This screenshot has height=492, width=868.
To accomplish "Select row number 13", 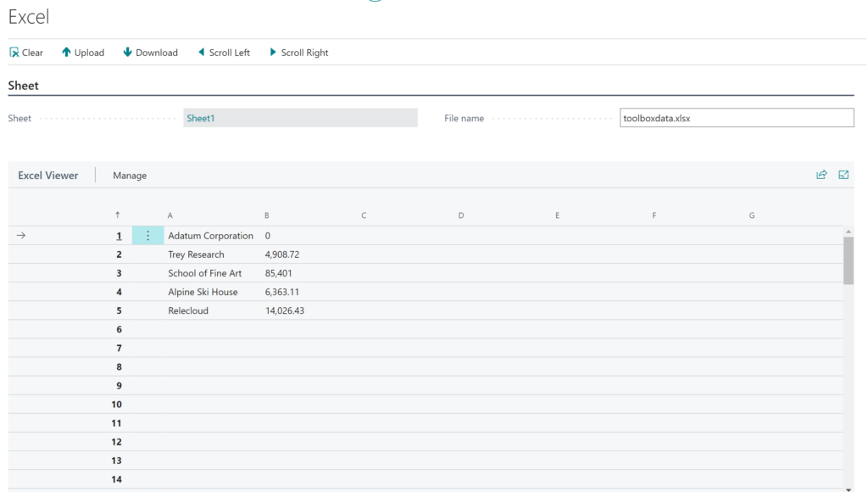I will tap(116, 461).
